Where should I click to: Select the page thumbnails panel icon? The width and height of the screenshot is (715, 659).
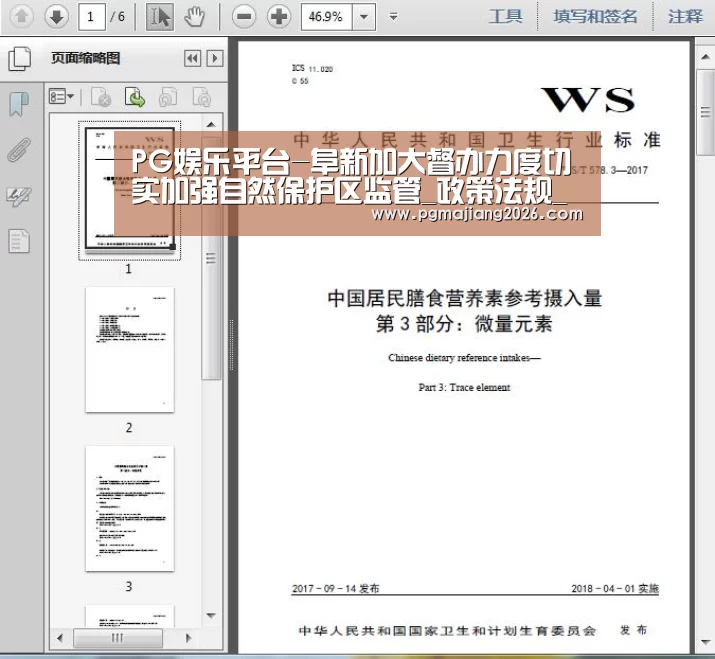tap(20, 58)
